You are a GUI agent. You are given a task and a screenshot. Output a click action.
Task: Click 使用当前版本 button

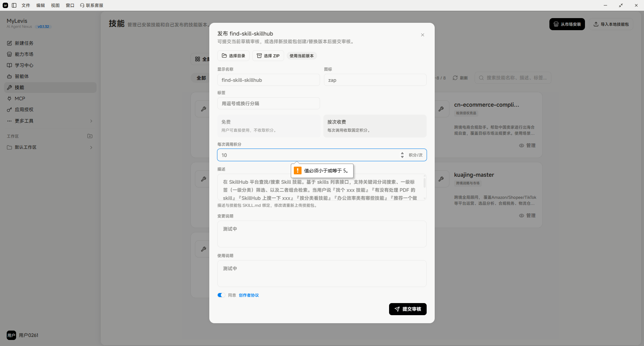302,56
